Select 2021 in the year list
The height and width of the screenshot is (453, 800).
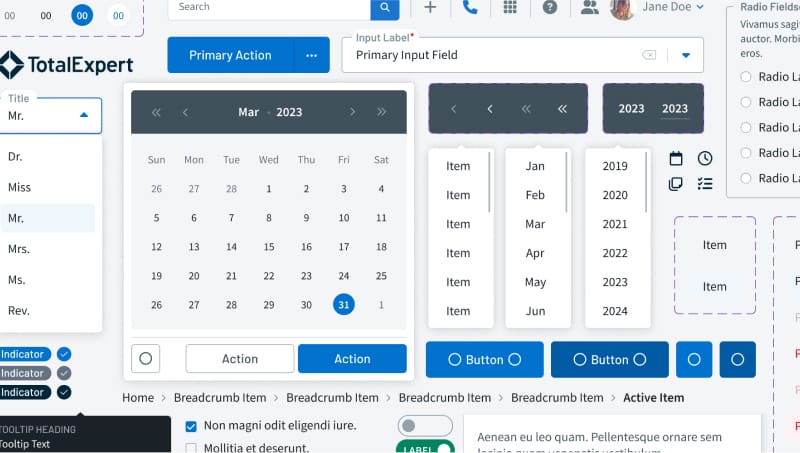[x=615, y=224]
